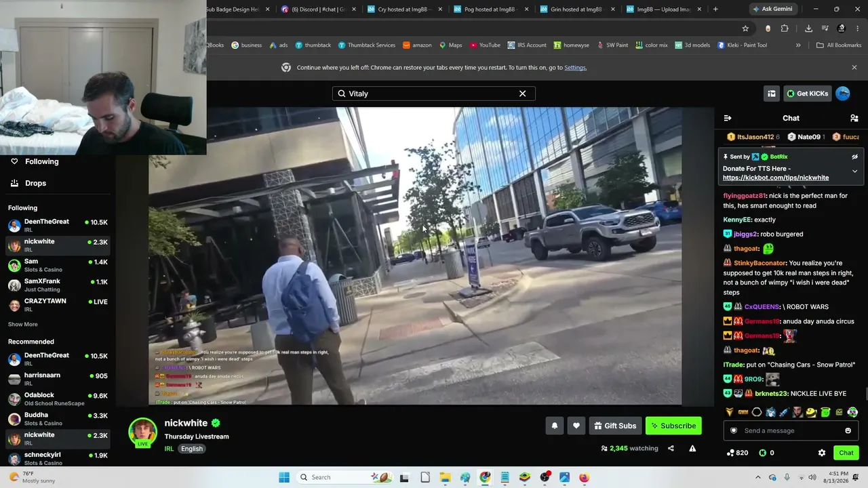Dismiss the Chrome restore tabs infobar

(x=854, y=68)
